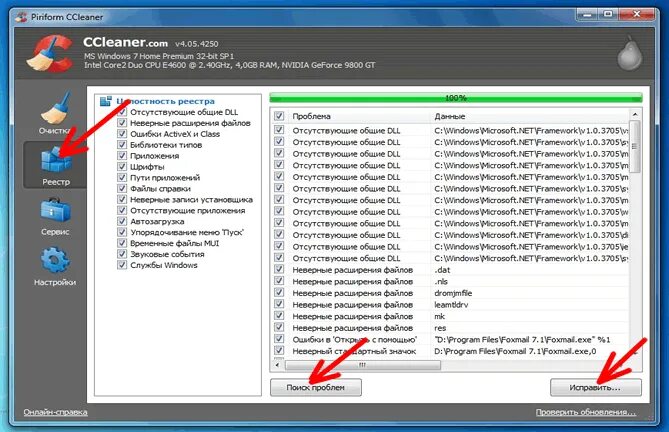Sort results by 'Проблема' column header

(359, 116)
